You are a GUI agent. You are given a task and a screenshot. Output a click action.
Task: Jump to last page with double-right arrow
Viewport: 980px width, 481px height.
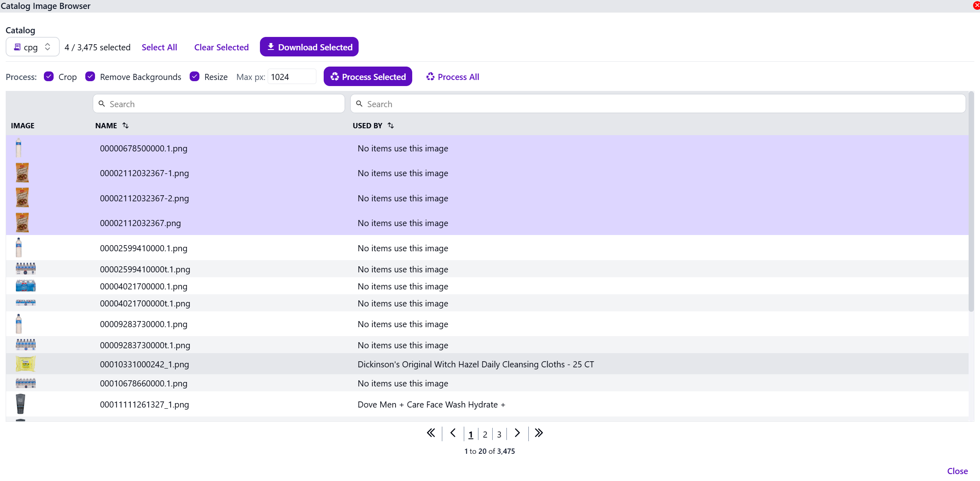click(539, 433)
